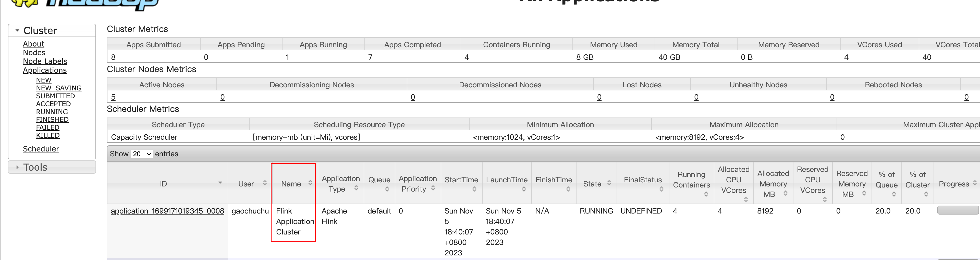Sort by Progress column arrows
The image size is (980, 260).
(975, 183)
